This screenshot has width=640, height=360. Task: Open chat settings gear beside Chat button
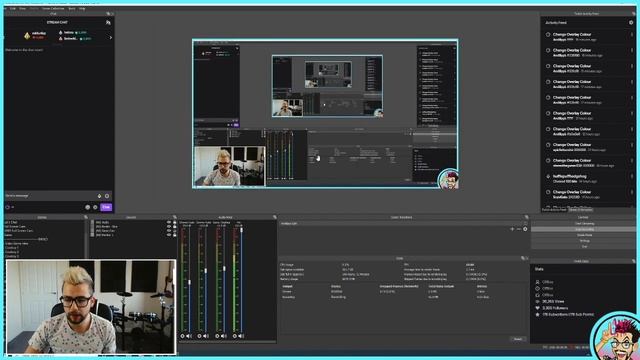pyautogui.click(x=95, y=207)
